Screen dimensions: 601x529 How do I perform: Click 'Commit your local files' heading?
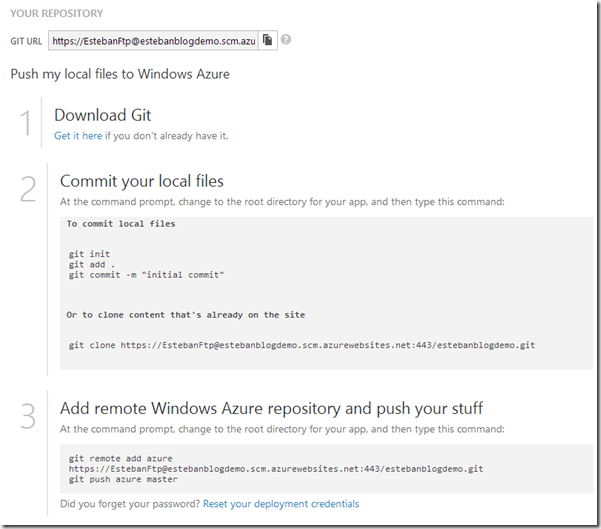[x=142, y=181]
